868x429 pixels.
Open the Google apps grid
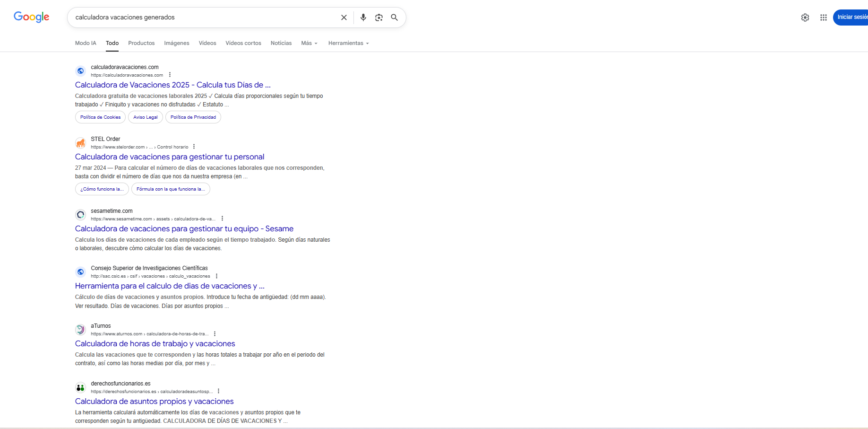click(x=823, y=17)
